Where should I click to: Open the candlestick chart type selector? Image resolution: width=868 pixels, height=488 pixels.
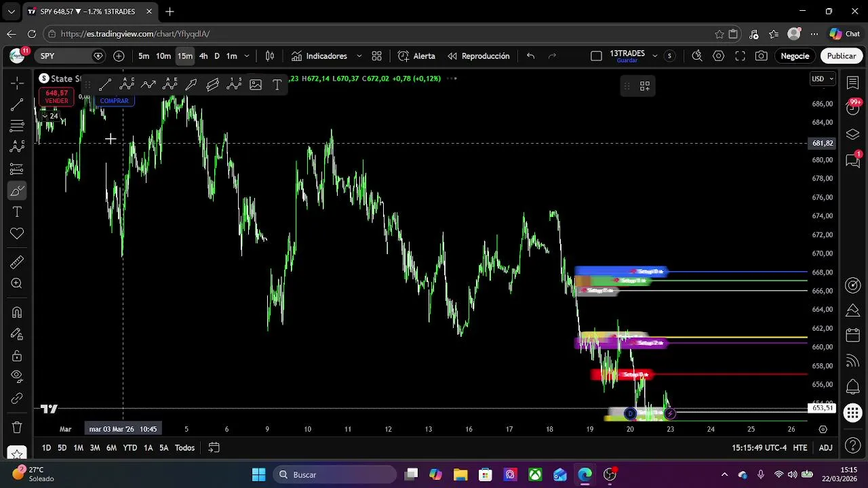point(270,56)
